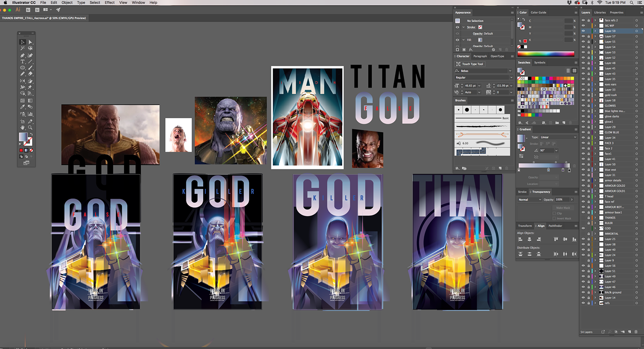This screenshot has width=644, height=349.
Task: Hide the Layer 59 layer
Action: pos(583,31)
